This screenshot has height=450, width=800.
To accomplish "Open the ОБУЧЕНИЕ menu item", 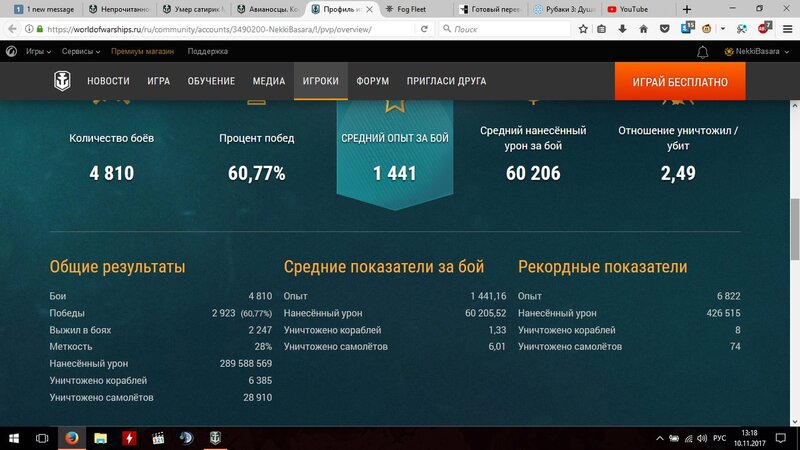I will pyautogui.click(x=211, y=81).
